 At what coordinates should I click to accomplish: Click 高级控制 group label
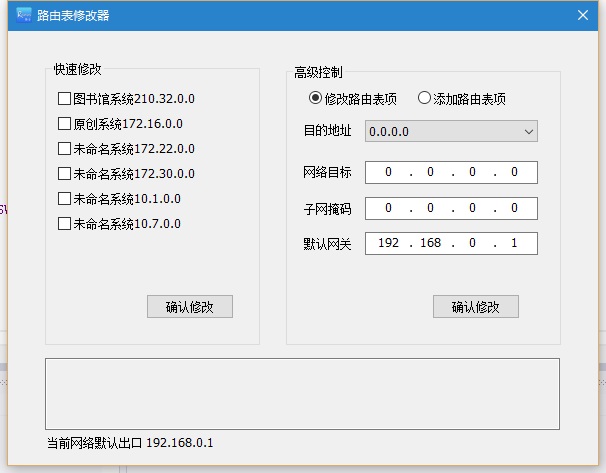pos(318,72)
